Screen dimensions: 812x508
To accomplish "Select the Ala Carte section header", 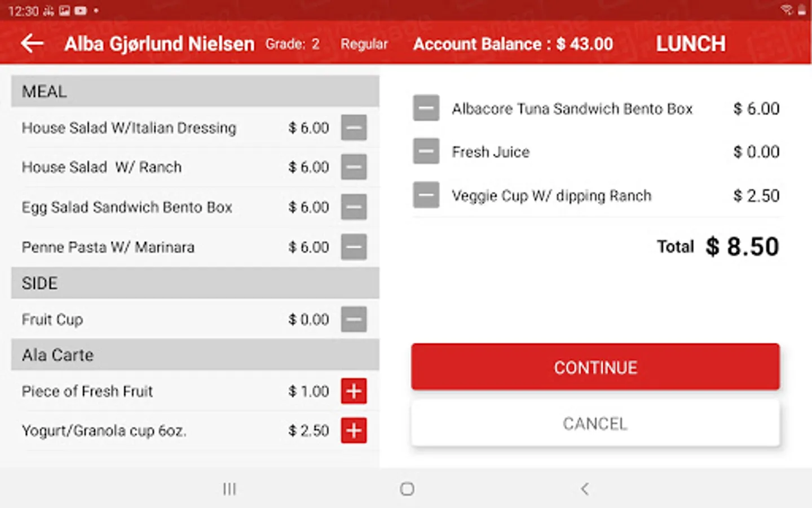I will click(x=195, y=355).
